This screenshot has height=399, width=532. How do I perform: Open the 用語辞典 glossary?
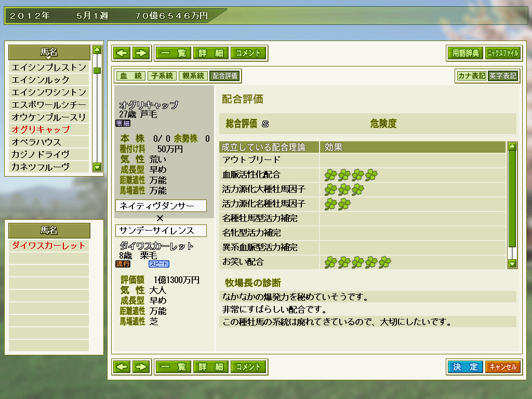point(465,53)
